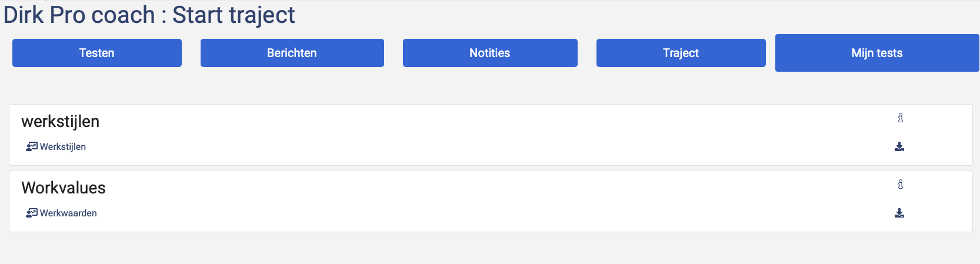The image size is (980, 264).
Task: Show the Mijn tests tab
Action: (x=877, y=53)
